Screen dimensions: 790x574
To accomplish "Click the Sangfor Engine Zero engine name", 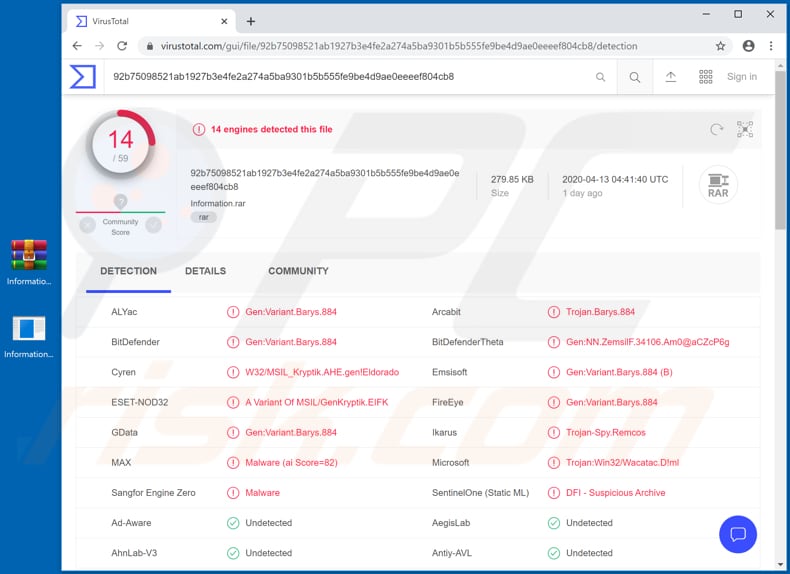I will 153,493.
